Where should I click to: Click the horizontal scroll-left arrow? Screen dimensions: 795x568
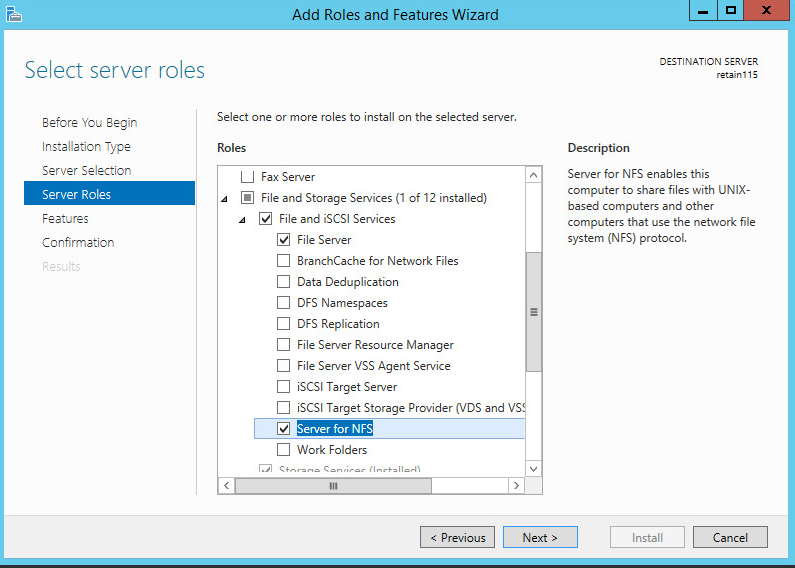pyautogui.click(x=227, y=485)
